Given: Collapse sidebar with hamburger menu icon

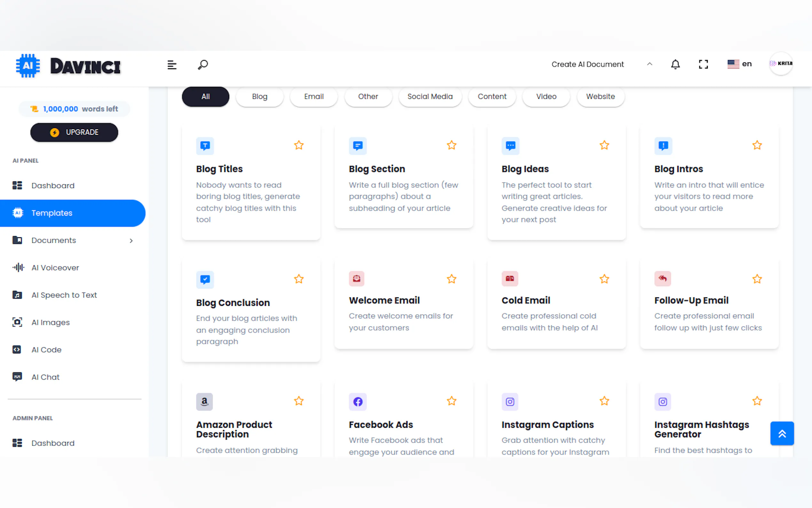Looking at the screenshot, I should point(172,65).
